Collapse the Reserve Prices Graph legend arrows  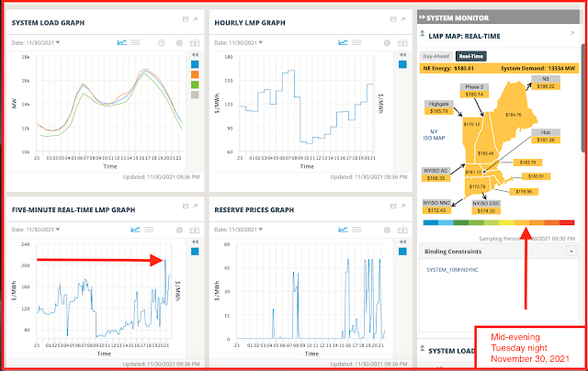coord(402,242)
